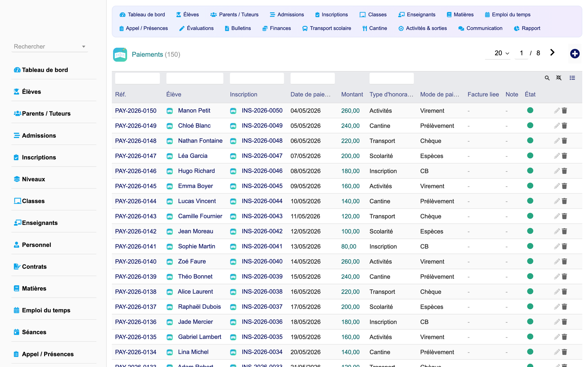Click the inscription icon beside INS-2026-0042
Viewport: 588px width, 367px height.
pos(233,231)
